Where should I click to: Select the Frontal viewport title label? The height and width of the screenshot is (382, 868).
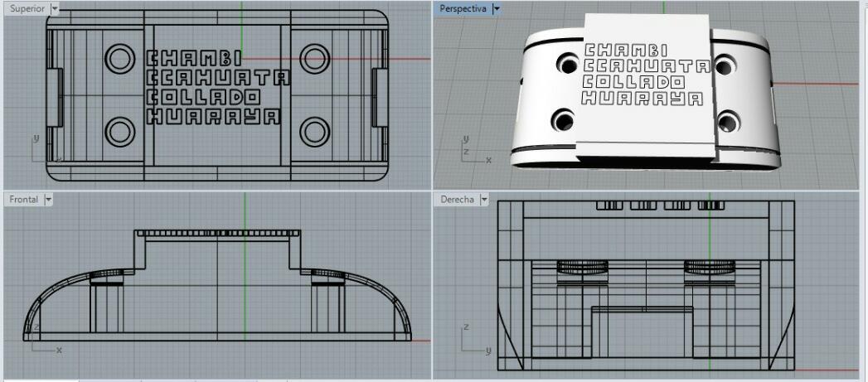point(24,200)
